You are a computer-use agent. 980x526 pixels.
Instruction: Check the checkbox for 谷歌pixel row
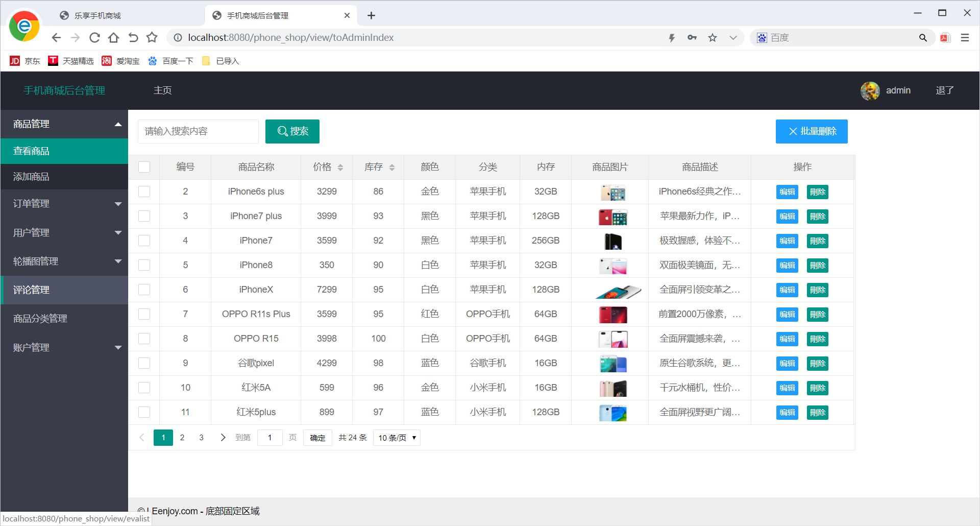[x=144, y=363]
